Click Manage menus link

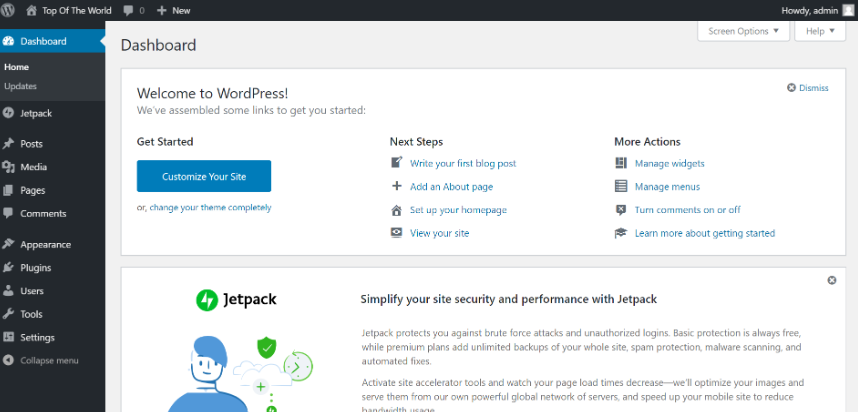coord(667,187)
